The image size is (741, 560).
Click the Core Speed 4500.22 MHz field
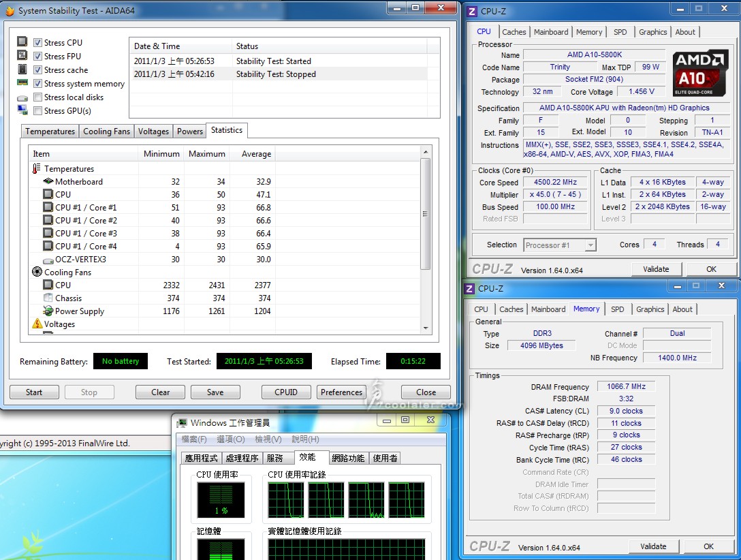point(555,183)
